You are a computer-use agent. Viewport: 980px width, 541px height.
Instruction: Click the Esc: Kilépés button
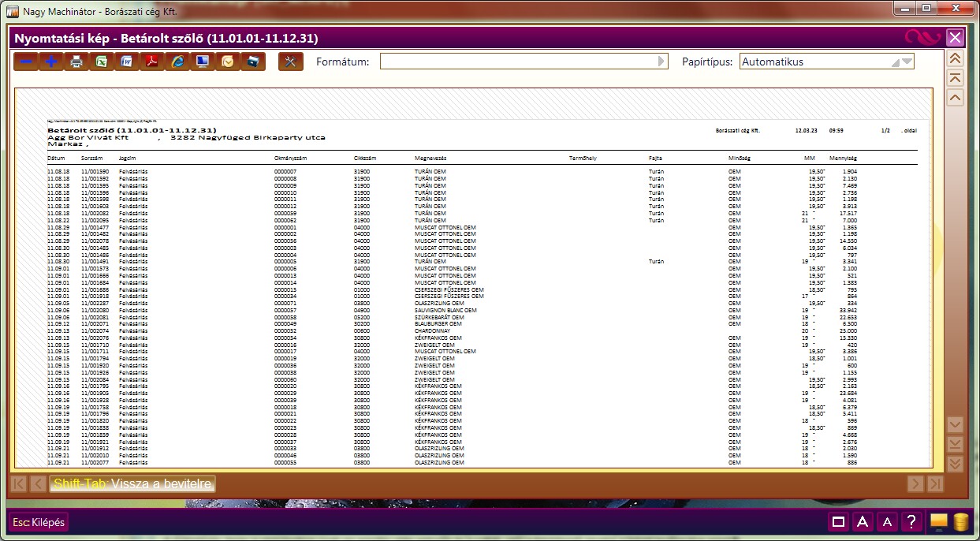(x=39, y=522)
